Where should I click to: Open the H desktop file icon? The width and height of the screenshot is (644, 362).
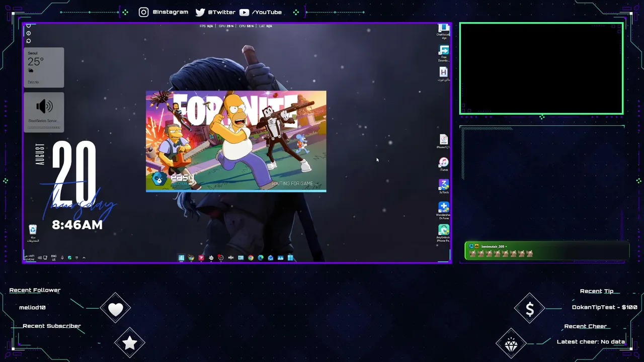coord(443,74)
